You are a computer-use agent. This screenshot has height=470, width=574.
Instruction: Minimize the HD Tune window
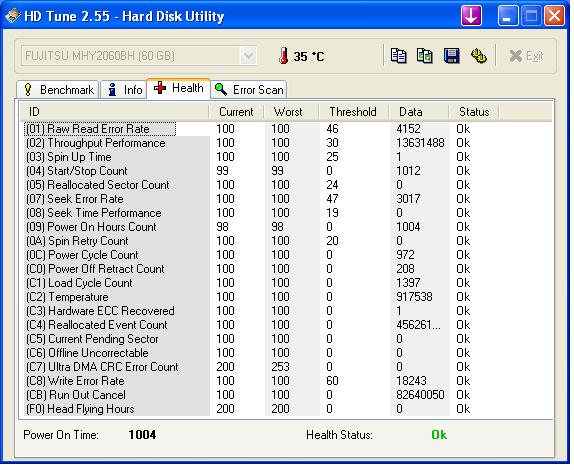(x=507, y=16)
